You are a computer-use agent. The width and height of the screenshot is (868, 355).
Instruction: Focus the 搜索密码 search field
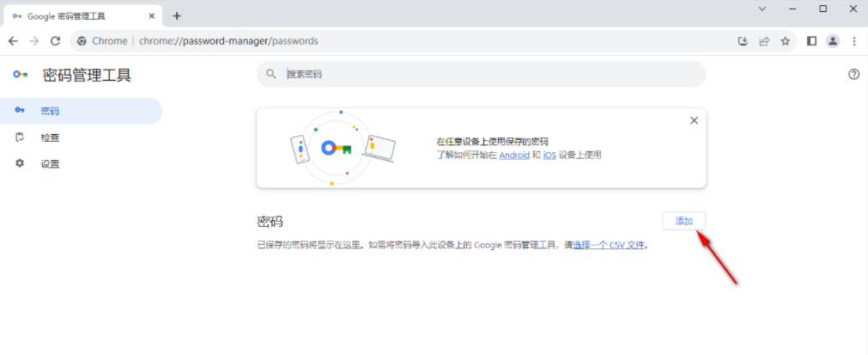click(481, 74)
